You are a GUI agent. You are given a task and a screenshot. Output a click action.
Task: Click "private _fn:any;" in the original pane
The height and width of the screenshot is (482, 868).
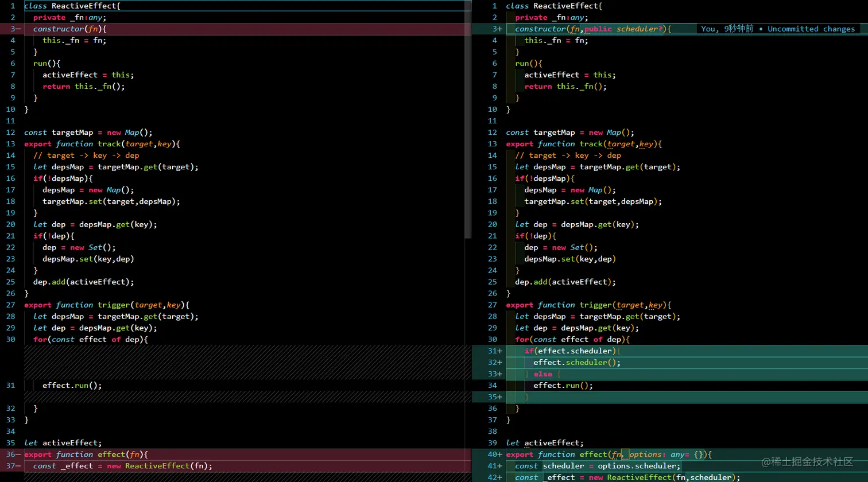click(69, 17)
